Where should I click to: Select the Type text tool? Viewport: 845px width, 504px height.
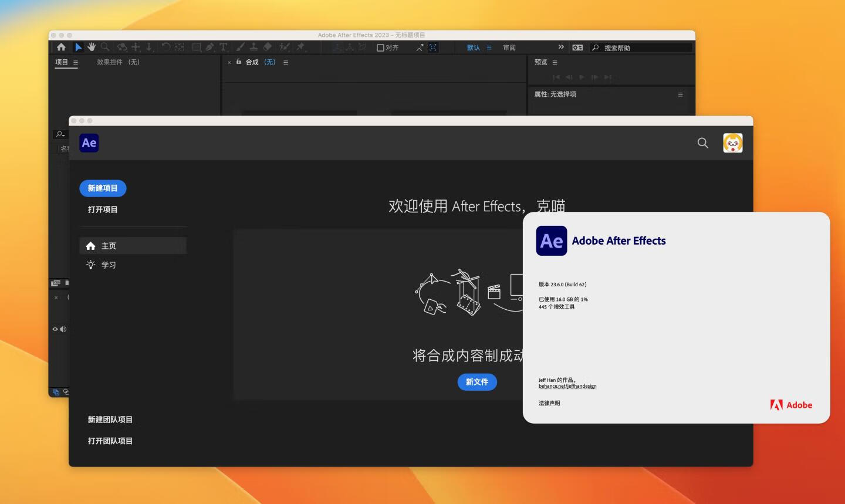(223, 47)
